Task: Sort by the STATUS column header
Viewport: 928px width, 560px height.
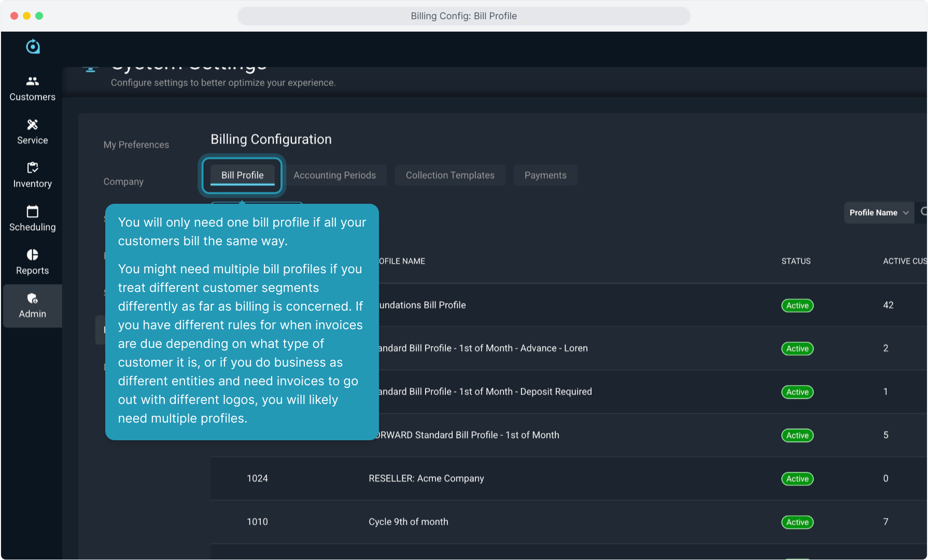Action: [795, 261]
